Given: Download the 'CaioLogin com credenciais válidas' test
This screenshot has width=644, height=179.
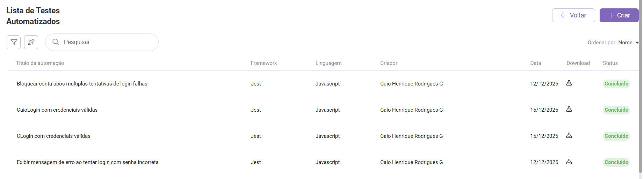Looking at the screenshot, I should click(569, 109).
